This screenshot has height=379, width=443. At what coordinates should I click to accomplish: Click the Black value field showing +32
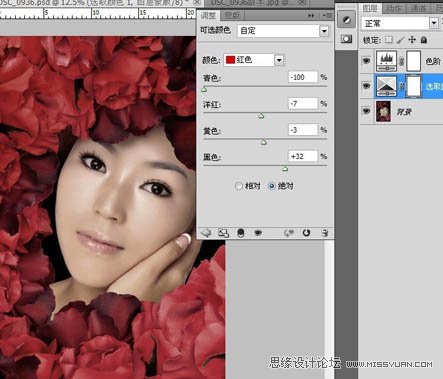303,156
